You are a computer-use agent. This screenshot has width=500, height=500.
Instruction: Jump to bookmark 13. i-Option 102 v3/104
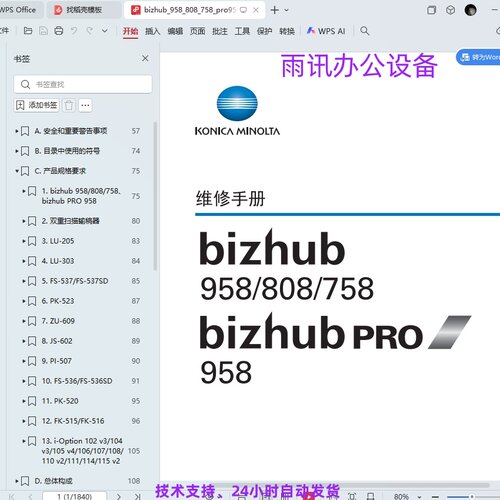coord(82,451)
